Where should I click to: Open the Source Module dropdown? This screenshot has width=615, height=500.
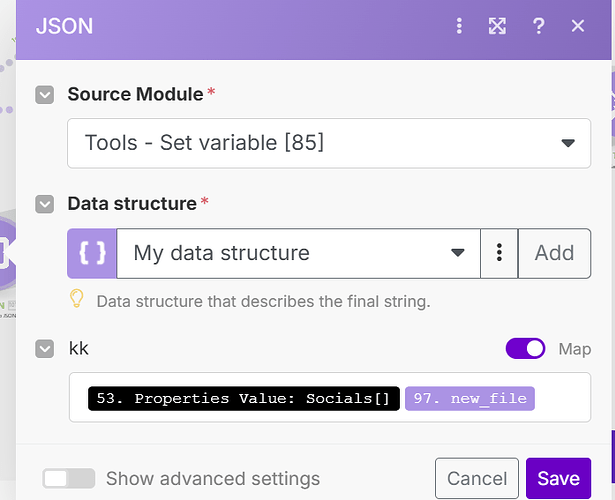329,143
